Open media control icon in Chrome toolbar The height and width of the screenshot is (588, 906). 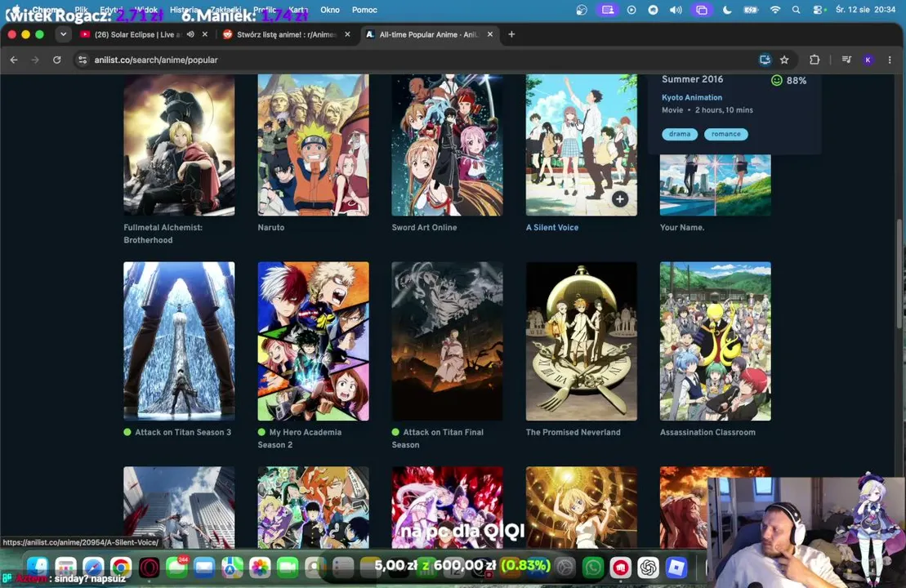(x=846, y=60)
